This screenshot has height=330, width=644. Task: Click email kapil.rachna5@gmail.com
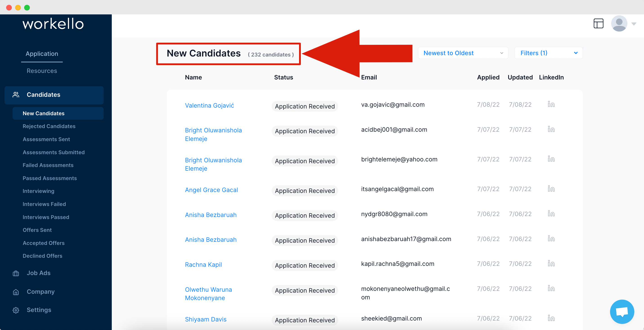pyautogui.click(x=398, y=264)
